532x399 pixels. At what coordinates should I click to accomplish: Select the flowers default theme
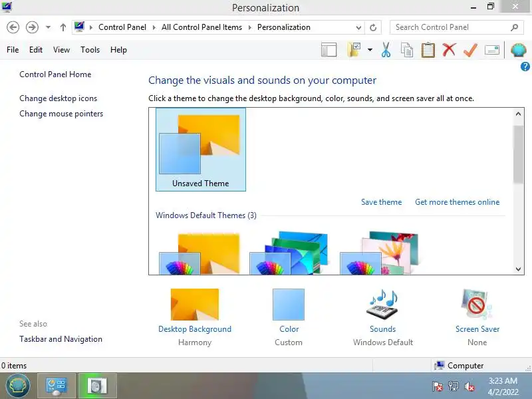tap(379, 253)
